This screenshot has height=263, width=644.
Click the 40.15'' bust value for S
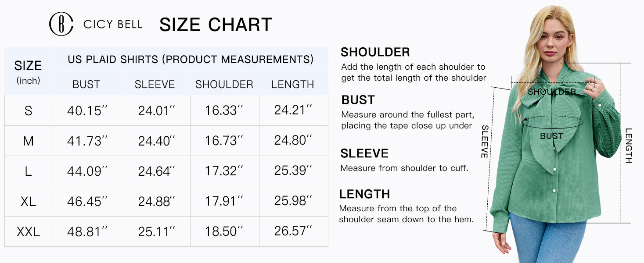87,110
